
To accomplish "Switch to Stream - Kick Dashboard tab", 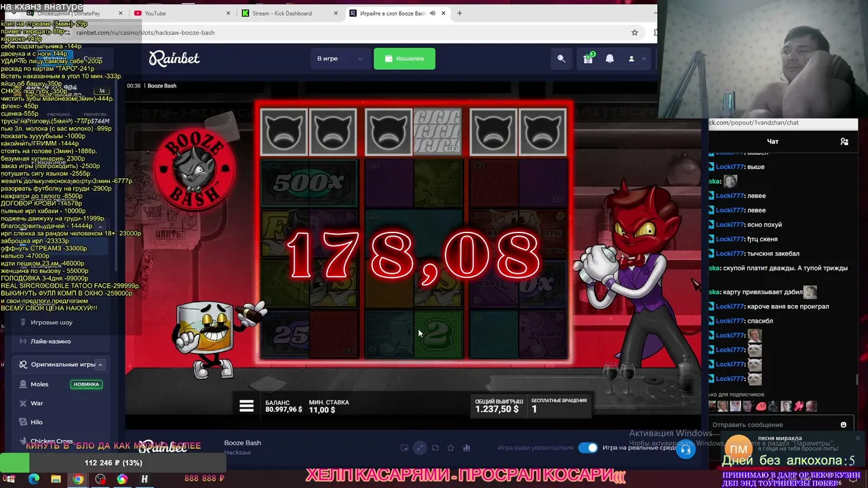I will [290, 13].
